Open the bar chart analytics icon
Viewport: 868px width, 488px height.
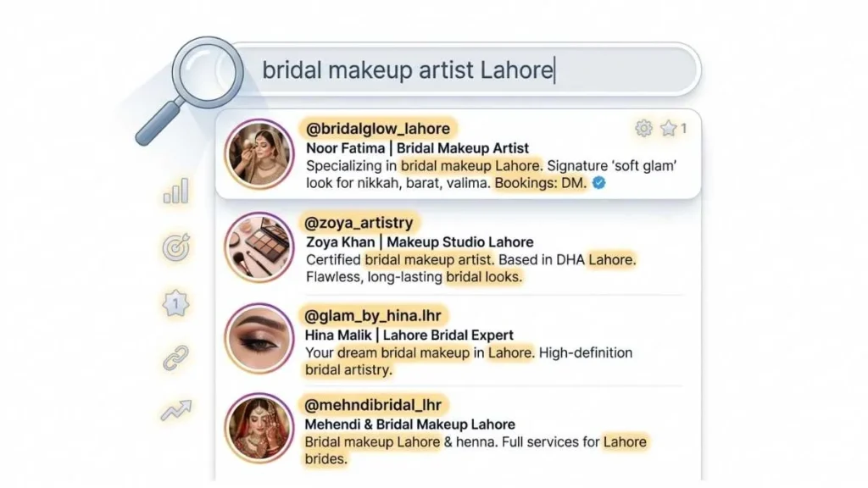[176, 191]
